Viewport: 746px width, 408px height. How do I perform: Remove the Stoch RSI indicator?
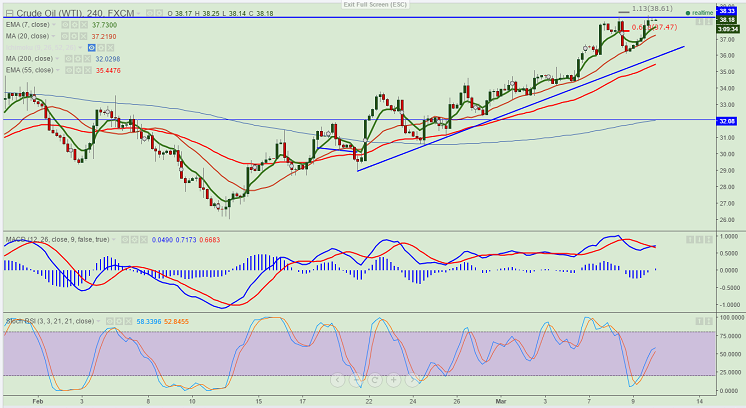[x=128, y=321]
